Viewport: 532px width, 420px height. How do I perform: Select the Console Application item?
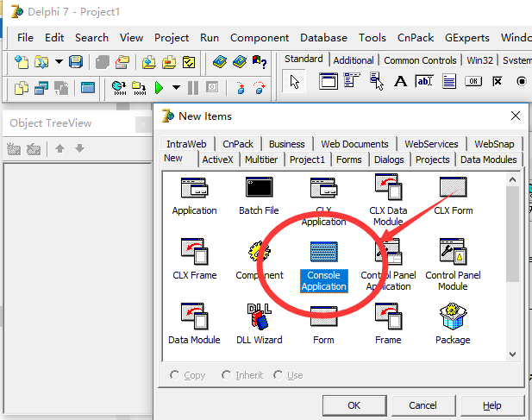(x=324, y=266)
